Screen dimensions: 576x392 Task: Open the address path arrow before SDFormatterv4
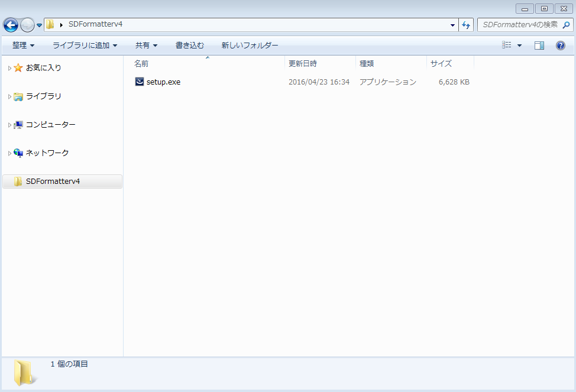(x=62, y=25)
